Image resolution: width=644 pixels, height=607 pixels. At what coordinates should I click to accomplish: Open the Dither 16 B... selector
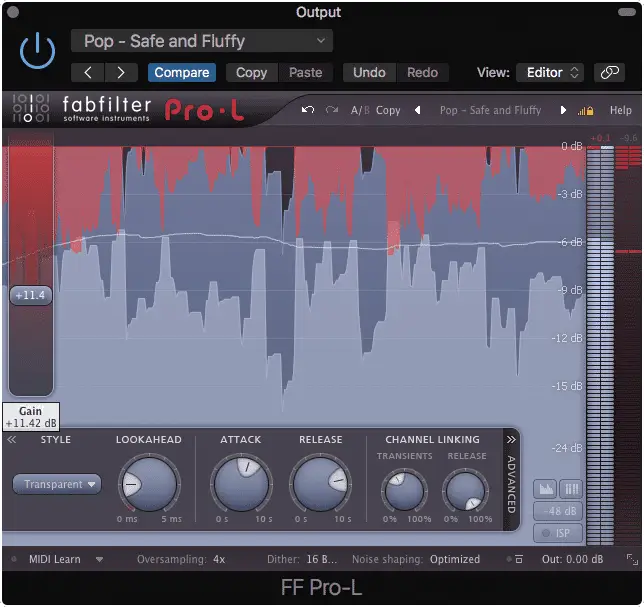click(302, 559)
